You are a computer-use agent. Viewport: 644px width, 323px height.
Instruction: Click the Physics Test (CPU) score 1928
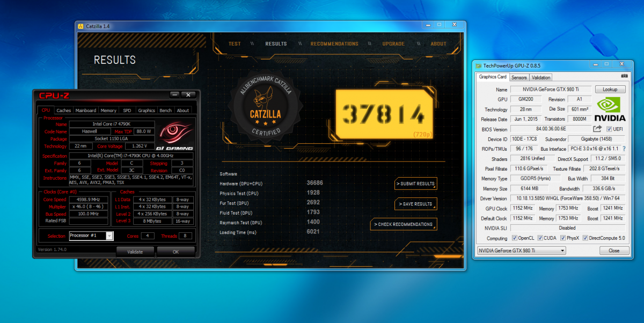313,193
